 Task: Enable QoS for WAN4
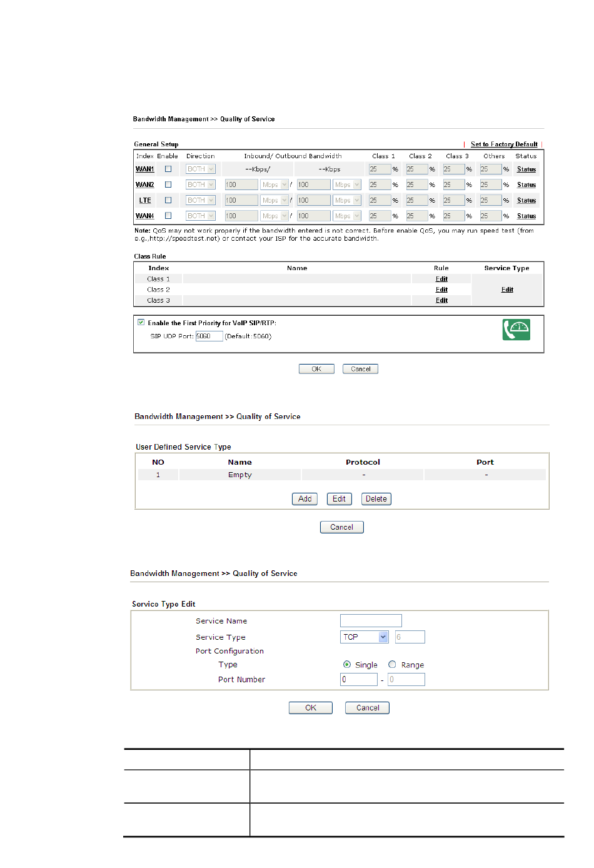[x=168, y=216]
